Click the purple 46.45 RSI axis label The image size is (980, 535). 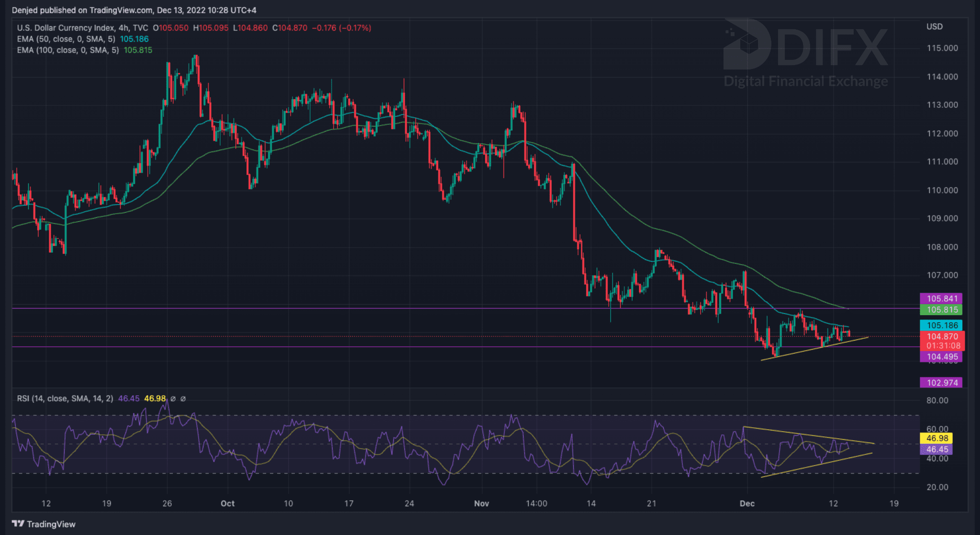pos(936,449)
